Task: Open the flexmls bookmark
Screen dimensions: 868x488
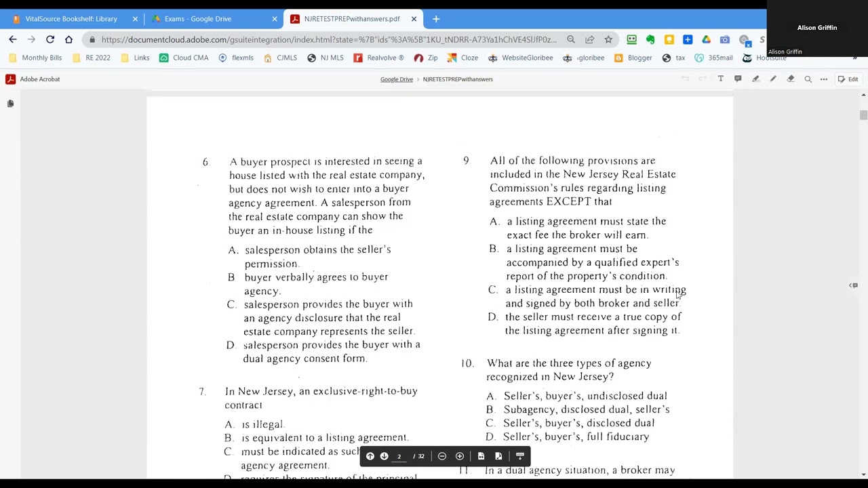Action: 236,58
